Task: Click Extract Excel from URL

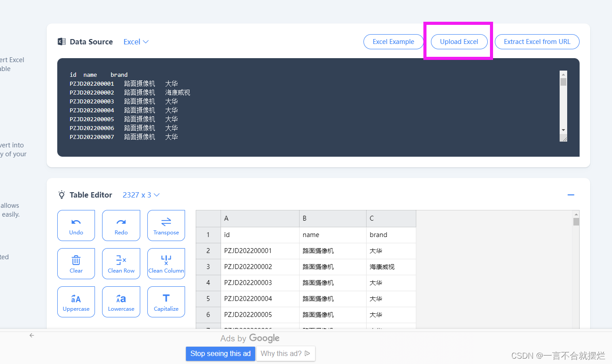Action: [x=537, y=41]
